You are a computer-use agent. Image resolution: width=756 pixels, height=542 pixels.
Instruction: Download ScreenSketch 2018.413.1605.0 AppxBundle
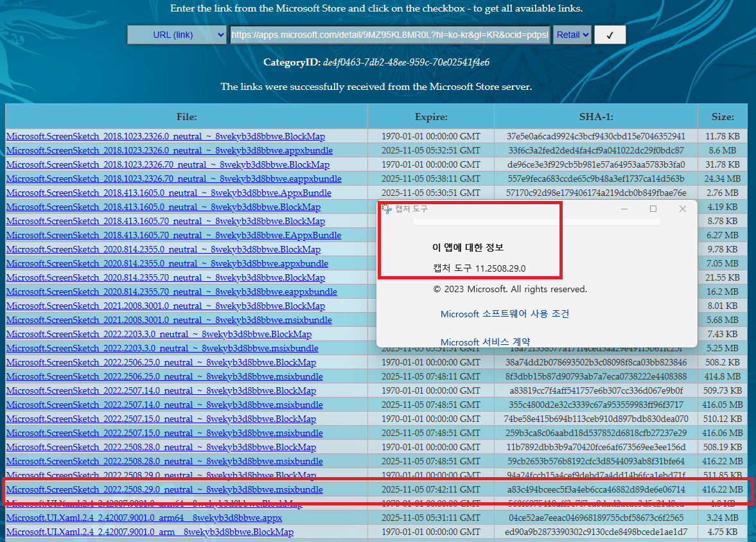click(169, 193)
